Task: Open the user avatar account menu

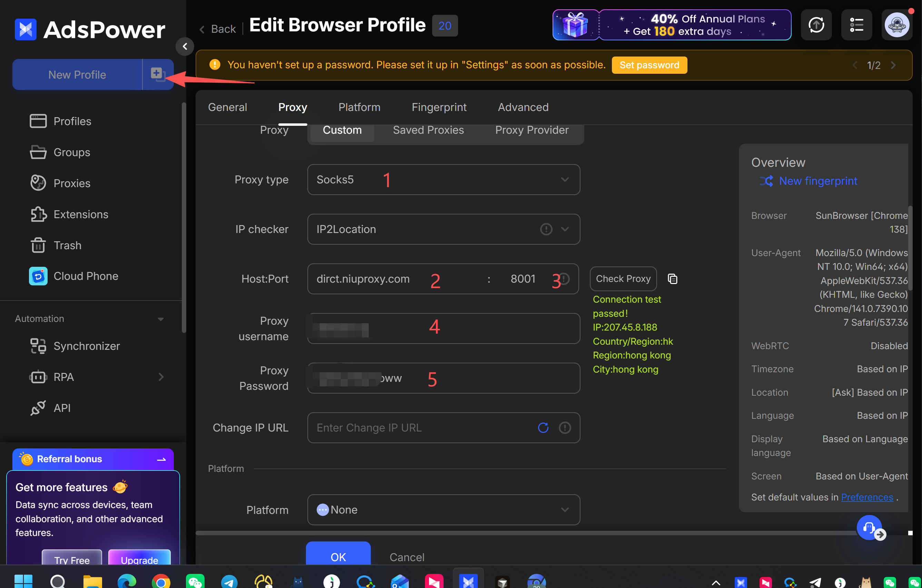Action: [x=897, y=25]
